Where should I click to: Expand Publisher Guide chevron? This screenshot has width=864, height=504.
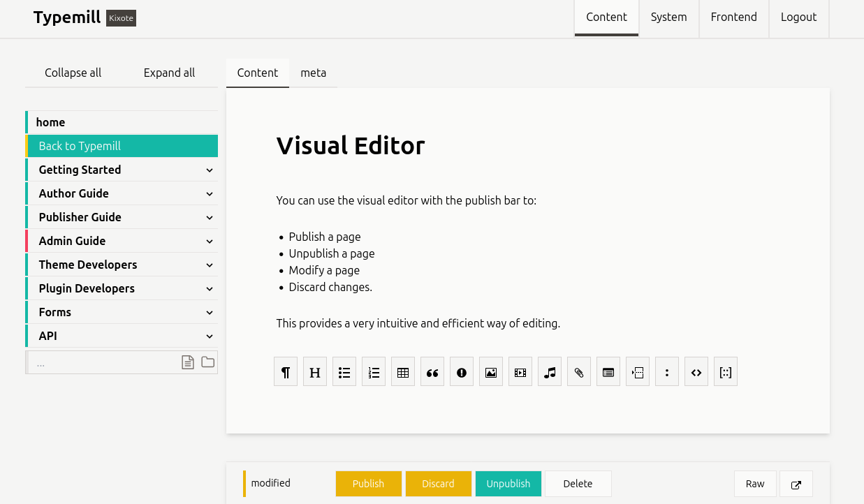pyautogui.click(x=210, y=217)
